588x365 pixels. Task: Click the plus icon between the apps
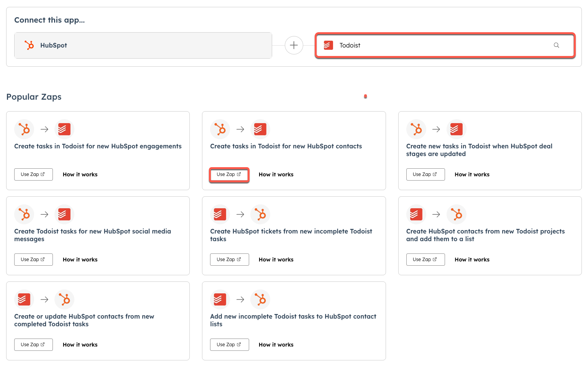[294, 45]
